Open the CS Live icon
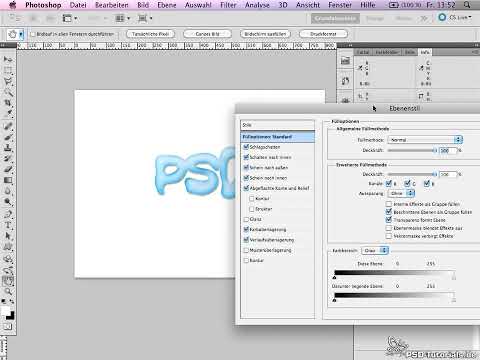Image resolution: width=480 pixels, height=360 pixels. point(442,17)
